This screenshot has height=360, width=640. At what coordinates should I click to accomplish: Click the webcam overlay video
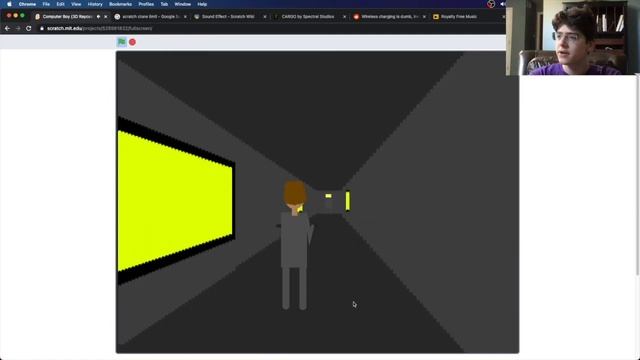tap(573, 38)
